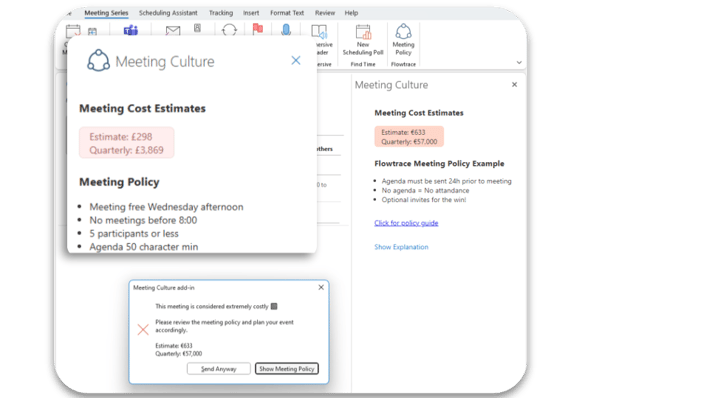The image size is (709, 398).
Task: Click 'No meetings before 8:00' policy line
Action: 143,220
